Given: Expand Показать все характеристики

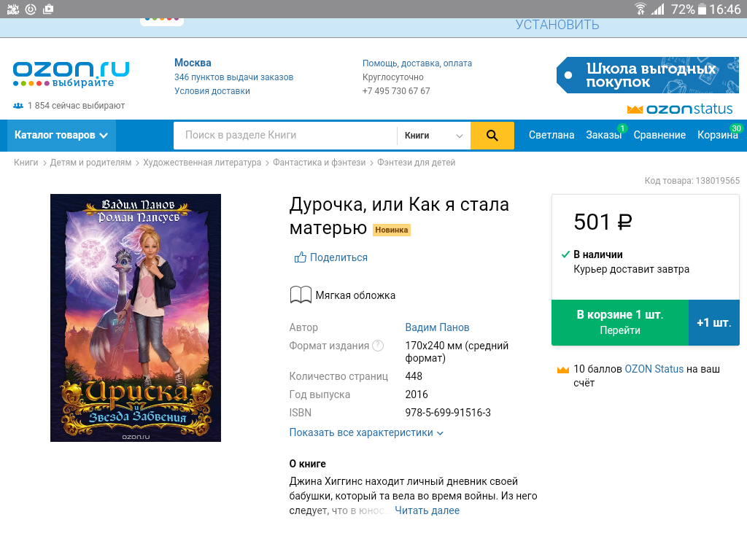Looking at the screenshot, I should (366, 433).
